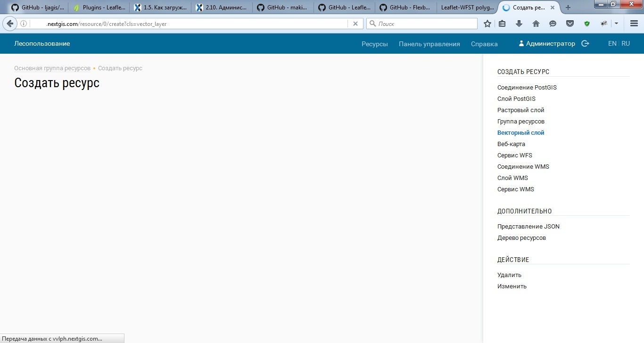Open the green shield extension icon
The image size is (644, 343).
click(587, 24)
